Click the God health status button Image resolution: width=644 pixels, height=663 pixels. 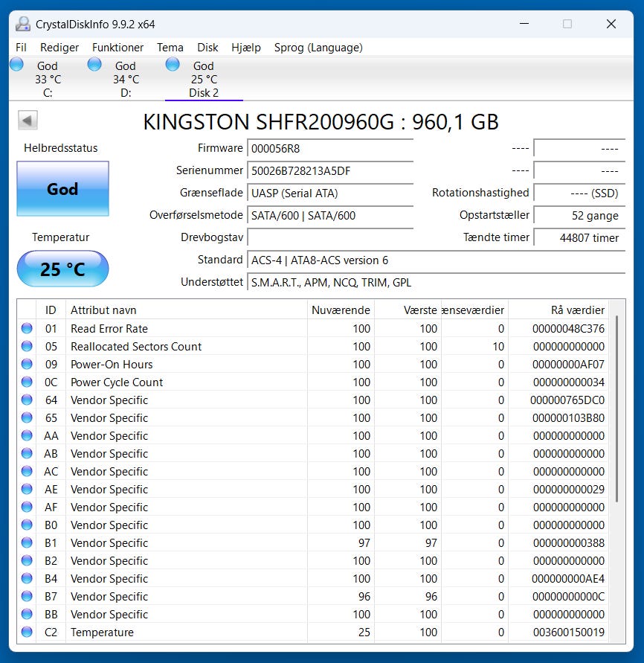tap(63, 188)
